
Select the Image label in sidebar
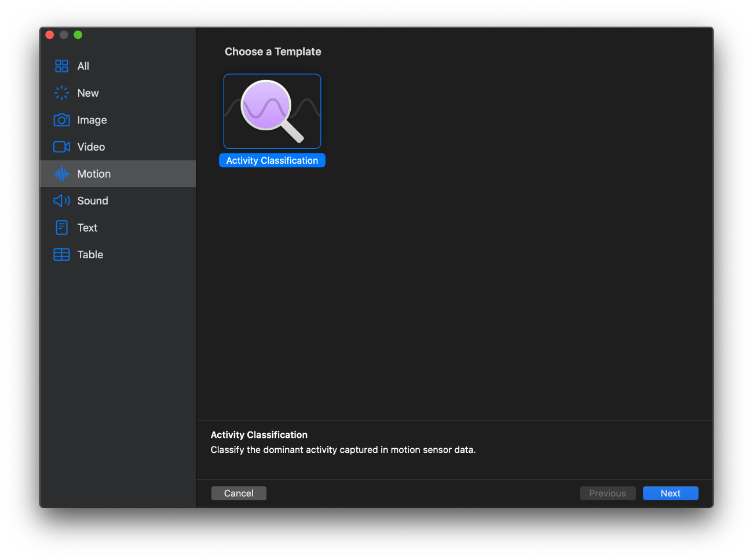coord(92,120)
